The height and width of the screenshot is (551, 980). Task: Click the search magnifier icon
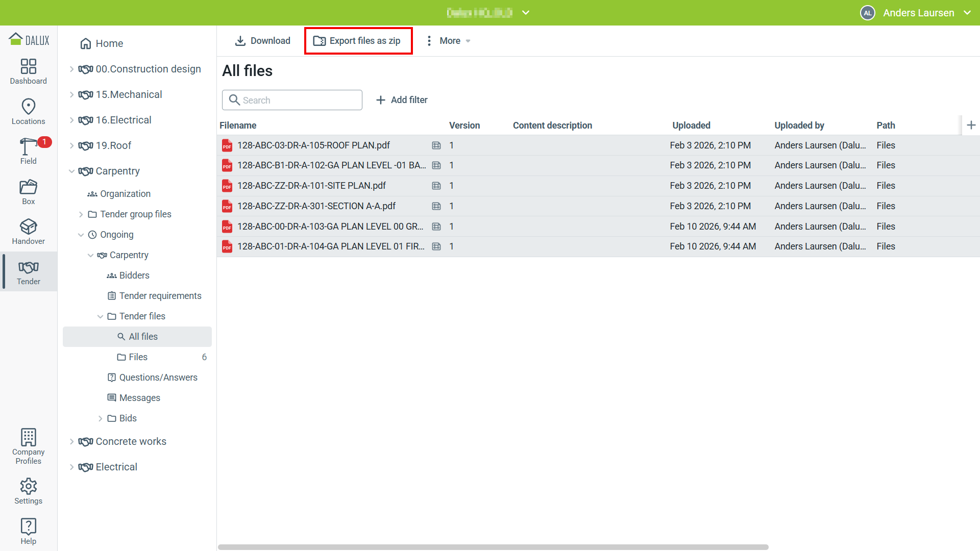[234, 100]
